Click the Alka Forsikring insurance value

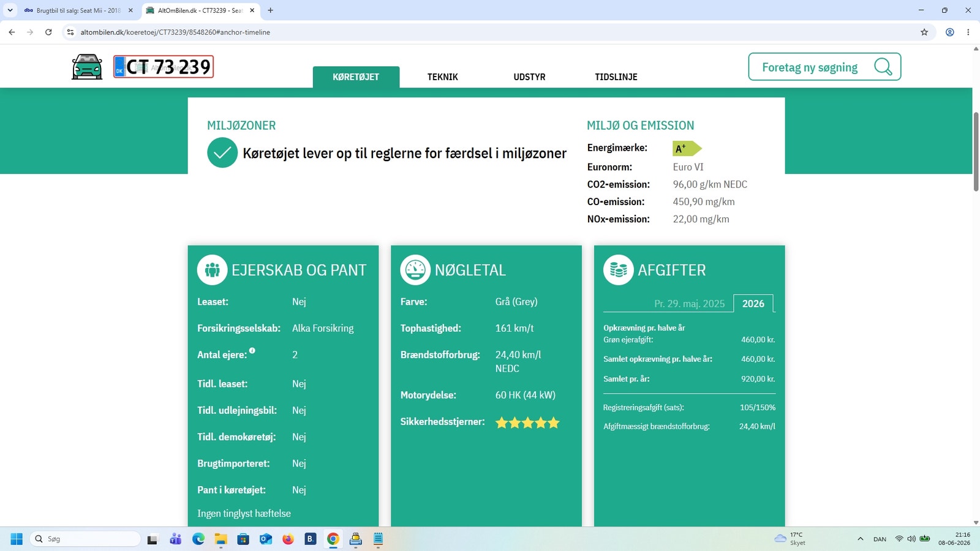323,328
